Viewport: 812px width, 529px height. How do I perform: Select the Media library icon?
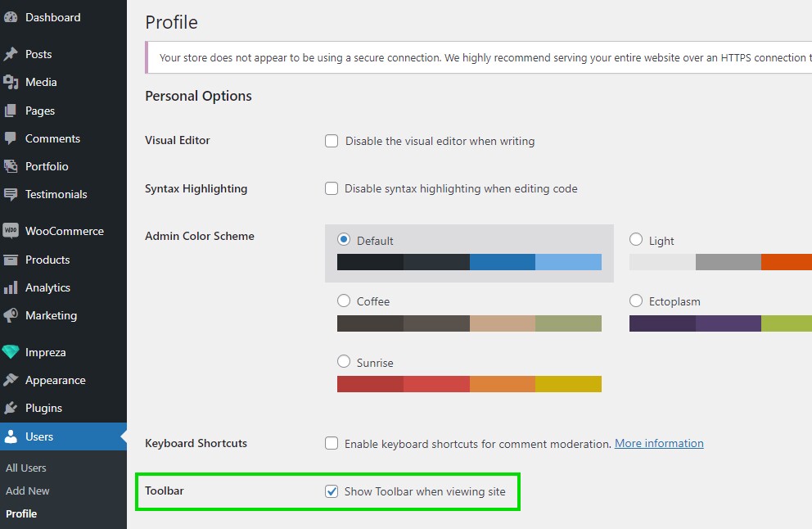point(11,82)
